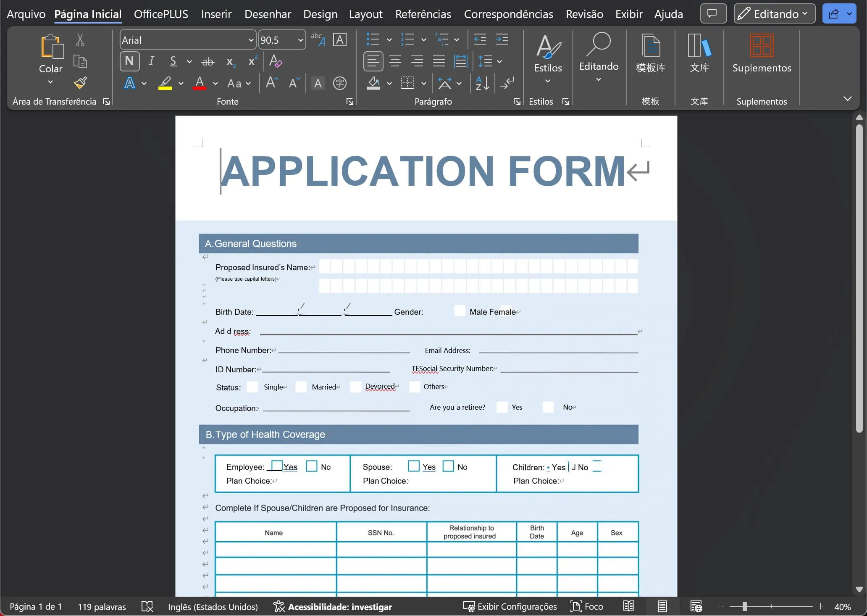Toggle Employee No checkbox
This screenshot has height=616, width=867.
click(311, 467)
